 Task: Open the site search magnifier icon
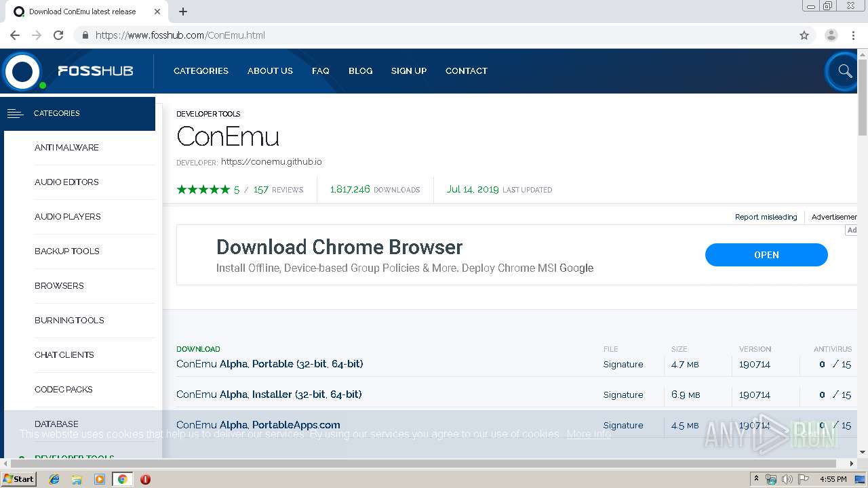point(845,71)
